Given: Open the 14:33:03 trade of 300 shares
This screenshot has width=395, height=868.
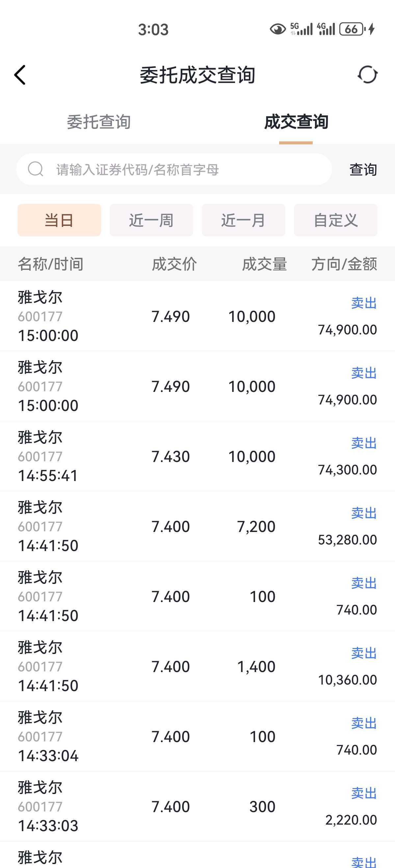Looking at the screenshot, I should [x=197, y=807].
